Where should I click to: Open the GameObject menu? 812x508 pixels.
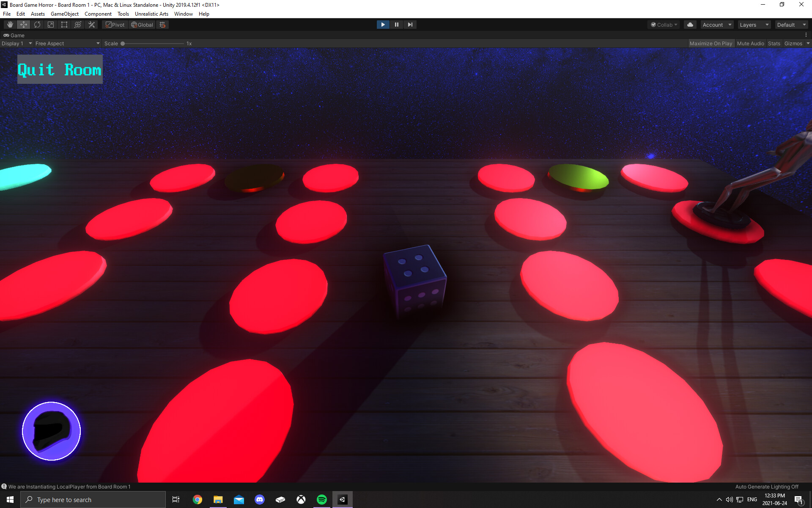tap(64, 14)
